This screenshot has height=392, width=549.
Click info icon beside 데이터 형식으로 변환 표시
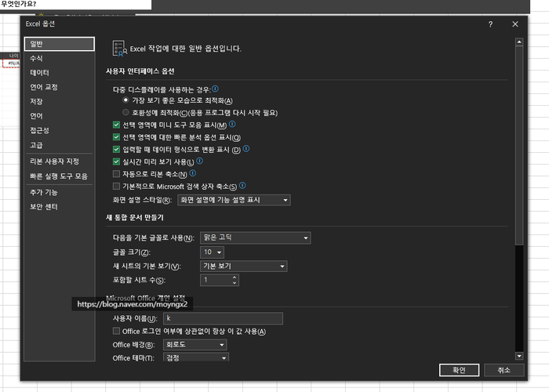coord(246,149)
